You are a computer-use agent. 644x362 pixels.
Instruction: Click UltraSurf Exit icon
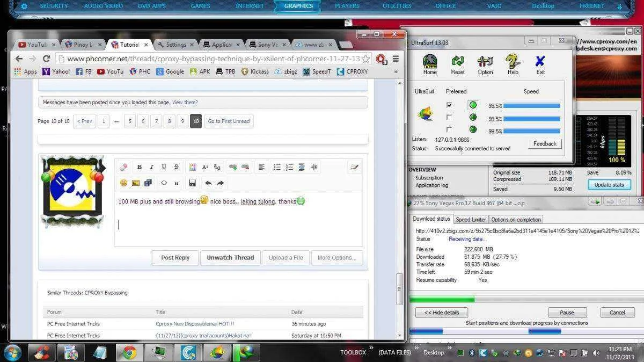point(540,64)
